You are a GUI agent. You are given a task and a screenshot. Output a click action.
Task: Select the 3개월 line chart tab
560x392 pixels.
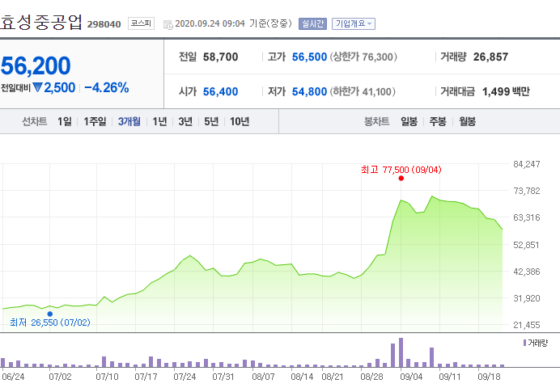[129, 121]
